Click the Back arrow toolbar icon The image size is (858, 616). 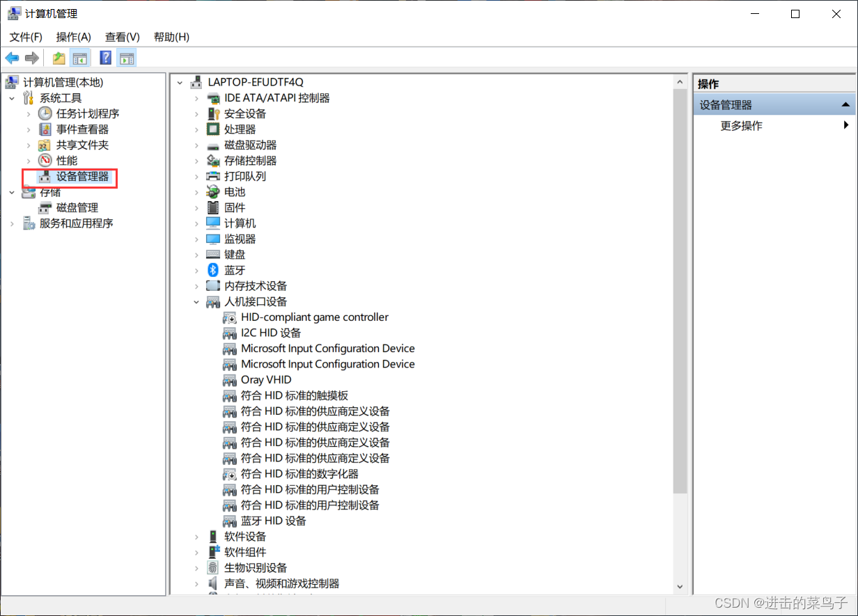point(12,58)
